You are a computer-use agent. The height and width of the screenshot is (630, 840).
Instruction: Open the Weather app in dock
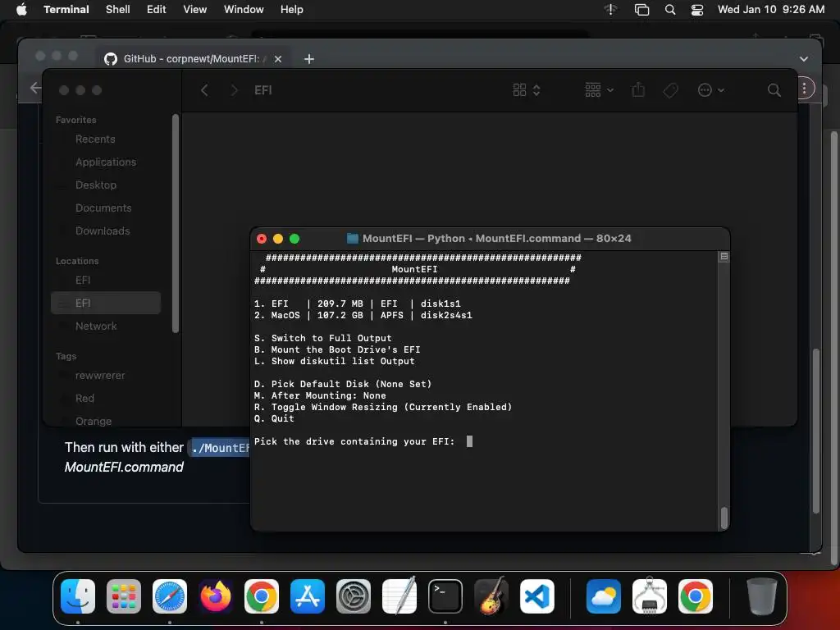pyautogui.click(x=603, y=596)
